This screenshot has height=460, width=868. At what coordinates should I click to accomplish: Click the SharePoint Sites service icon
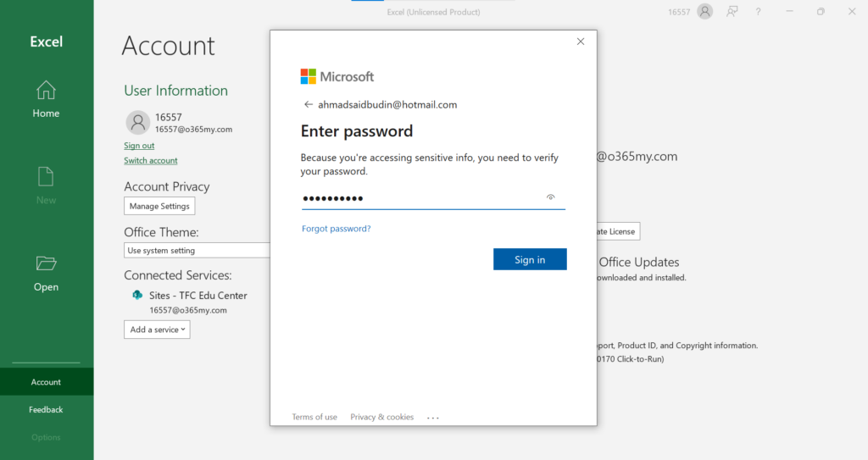pyautogui.click(x=137, y=295)
